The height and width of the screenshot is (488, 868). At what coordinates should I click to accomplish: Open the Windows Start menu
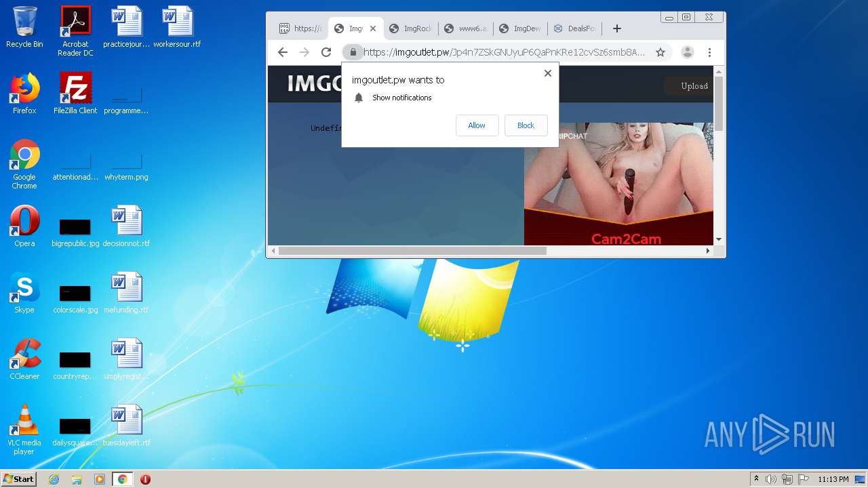(18, 479)
